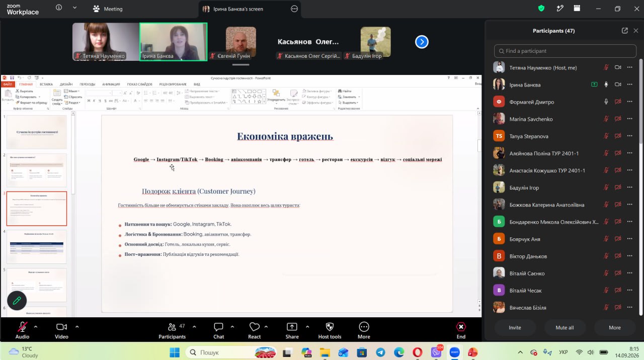Screen dimensions: 644x360
Task: Open the Participants options arrow
Action: click(x=194, y=326)
